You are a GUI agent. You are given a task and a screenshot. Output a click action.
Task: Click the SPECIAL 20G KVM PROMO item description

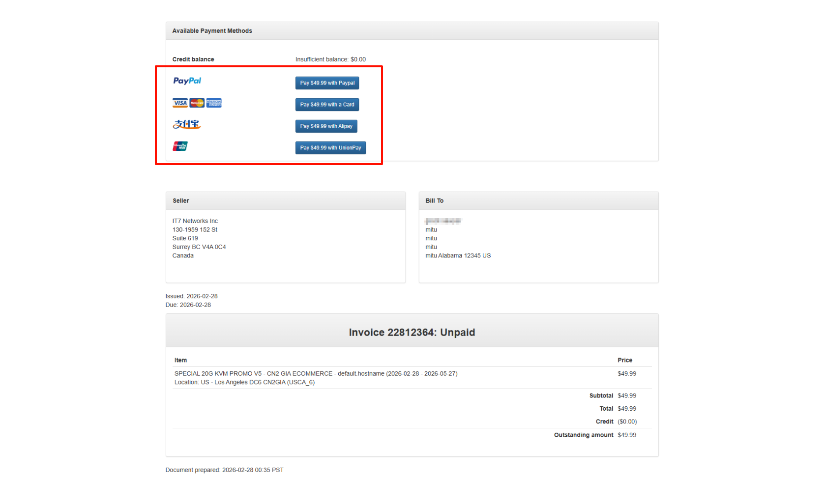point(316,374)
